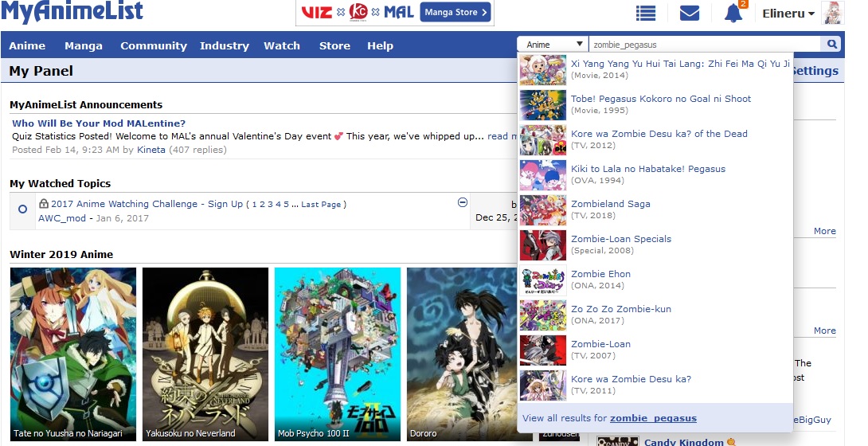Click the minus icon on watched topic

pyautogui.click(x=463, y=202)
